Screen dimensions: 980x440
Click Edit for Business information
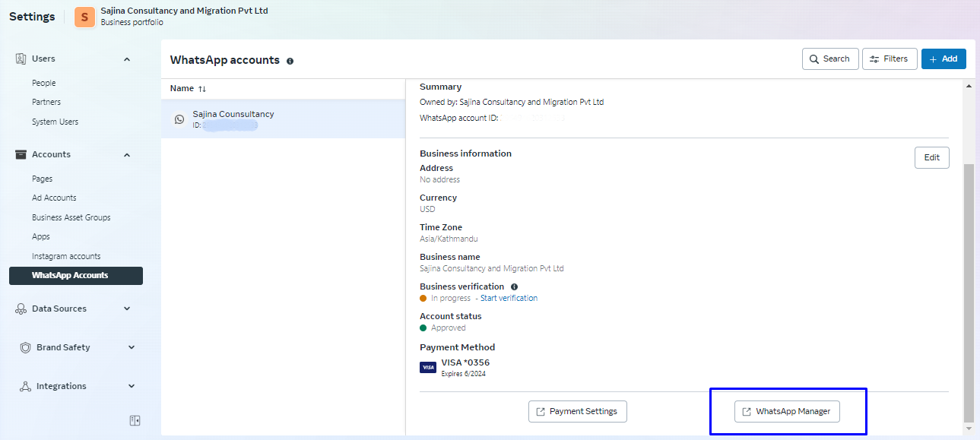[932, 157]
